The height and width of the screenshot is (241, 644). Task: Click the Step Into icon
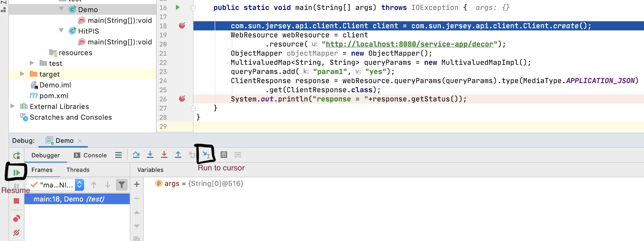click(x=150, y=155)
